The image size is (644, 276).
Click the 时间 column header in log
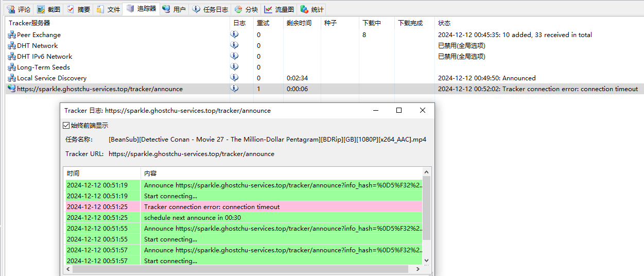click(74, 174)
